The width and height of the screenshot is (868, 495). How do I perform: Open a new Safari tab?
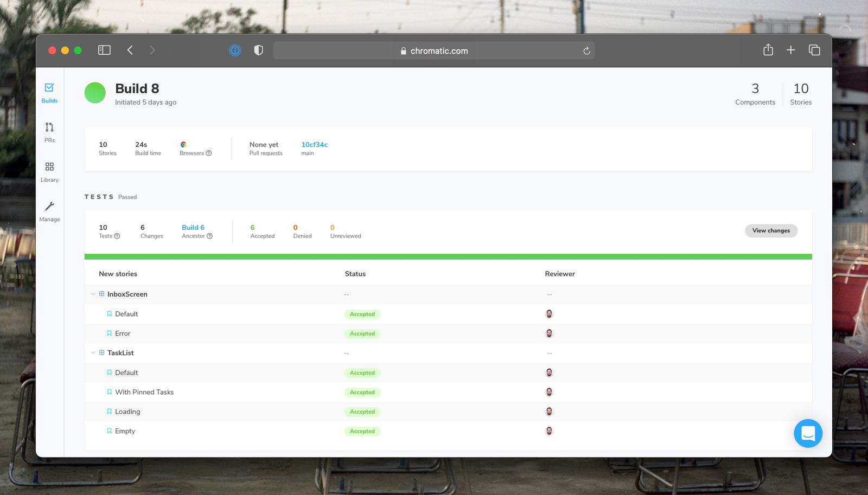pyautogui.click(x=790, y=50)
